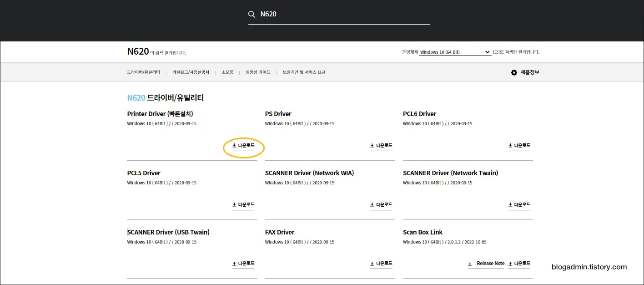Download SCANNER Driver (USB Twain)
The image size is (644, 285).
[x=243, y=264]
